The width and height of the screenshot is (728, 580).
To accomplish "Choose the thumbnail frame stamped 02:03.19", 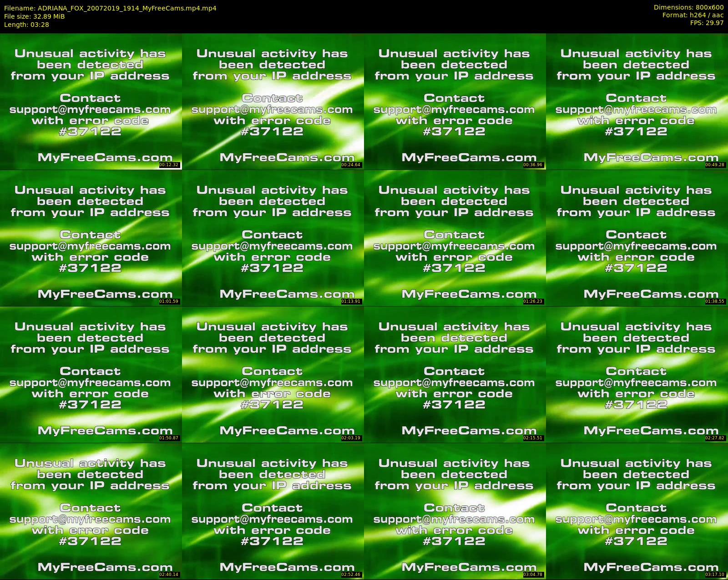I will click(273, 375).
